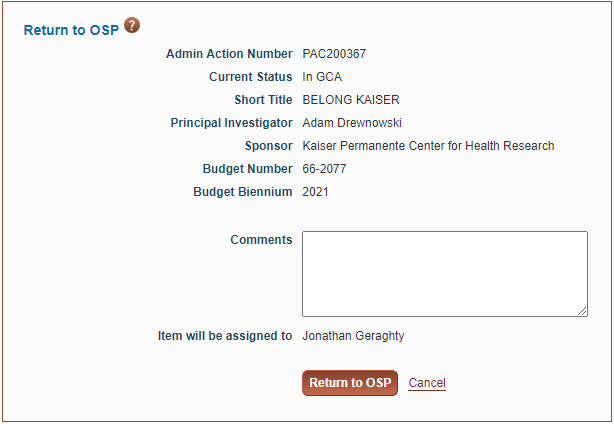Screen dimensions: 614x424
Task: Cancel the return action
Action: pos(427,383)
